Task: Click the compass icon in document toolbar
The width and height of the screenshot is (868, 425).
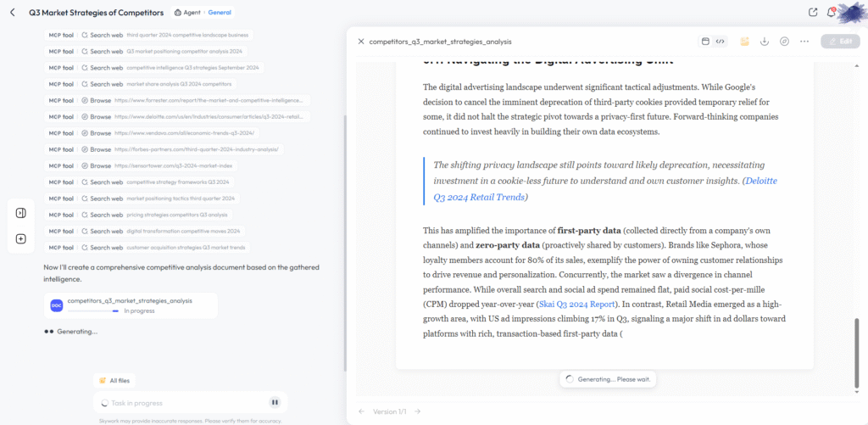Action: click(784, 41)
